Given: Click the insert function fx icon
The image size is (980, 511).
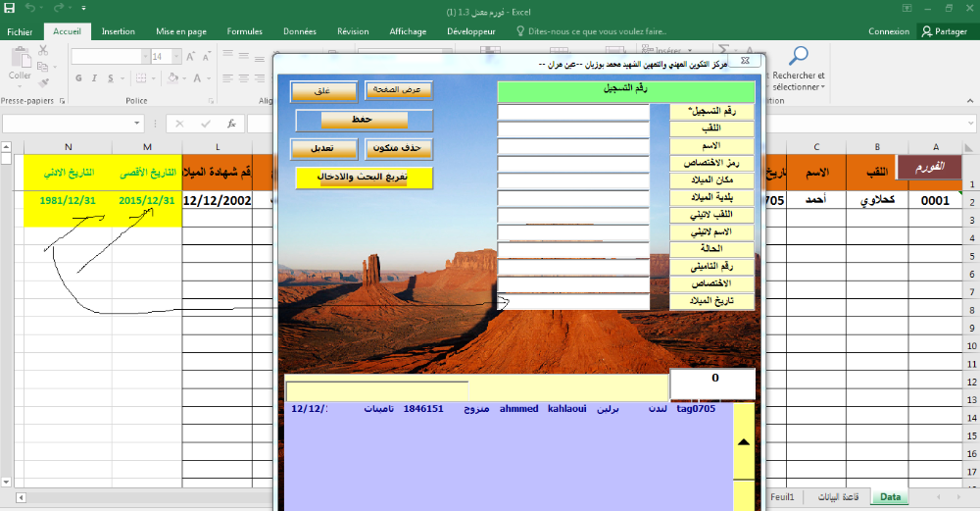Looking at the screenshot, I should [231, 124].
